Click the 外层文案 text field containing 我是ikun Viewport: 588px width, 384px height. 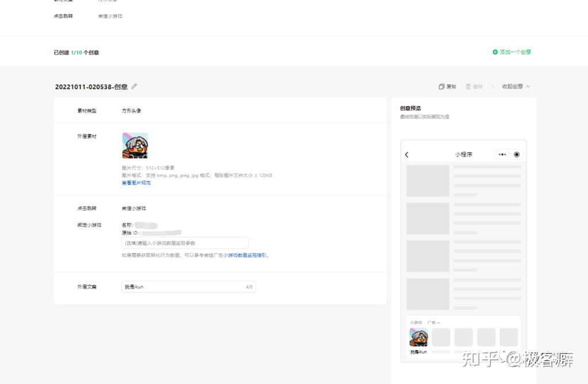(188, 286)
